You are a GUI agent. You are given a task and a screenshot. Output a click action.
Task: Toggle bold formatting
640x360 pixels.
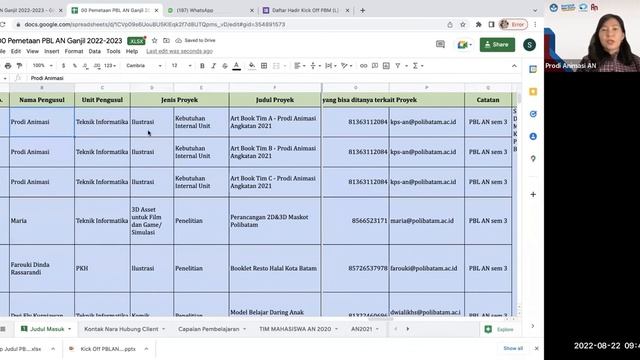(x=202, y=66)
